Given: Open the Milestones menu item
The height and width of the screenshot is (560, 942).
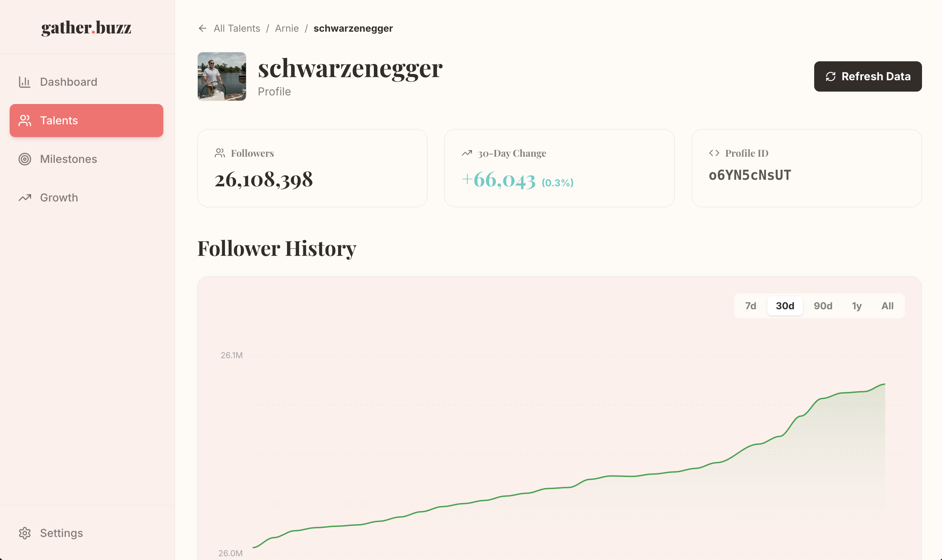Looking at the screenshot, I should tap(68, 159).
